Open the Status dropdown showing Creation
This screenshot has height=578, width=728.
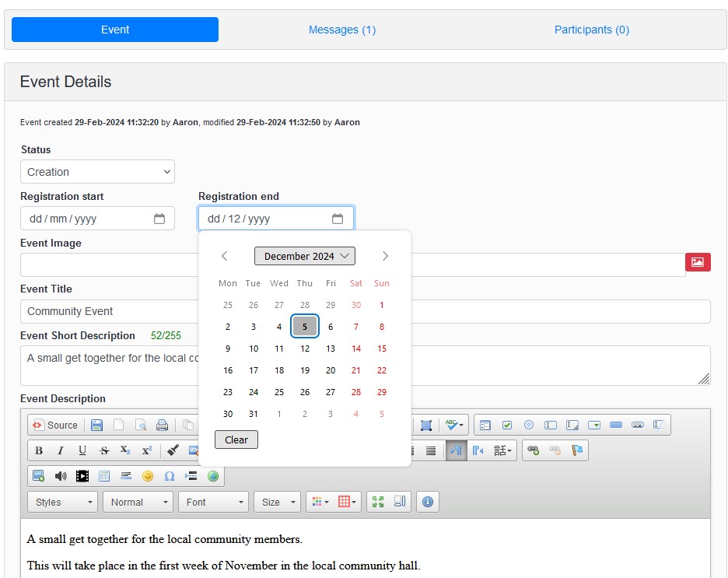coord(97,172)
